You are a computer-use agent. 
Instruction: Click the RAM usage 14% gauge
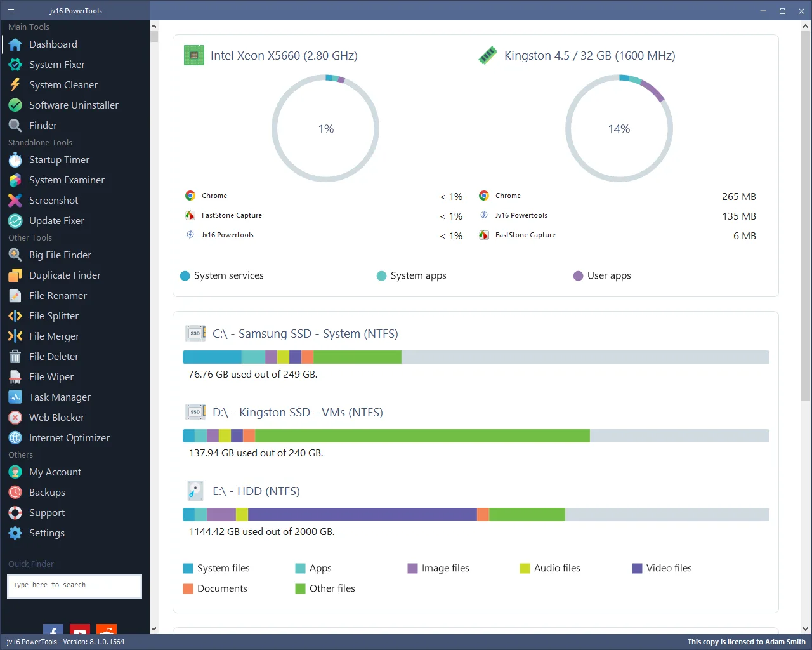619,128
